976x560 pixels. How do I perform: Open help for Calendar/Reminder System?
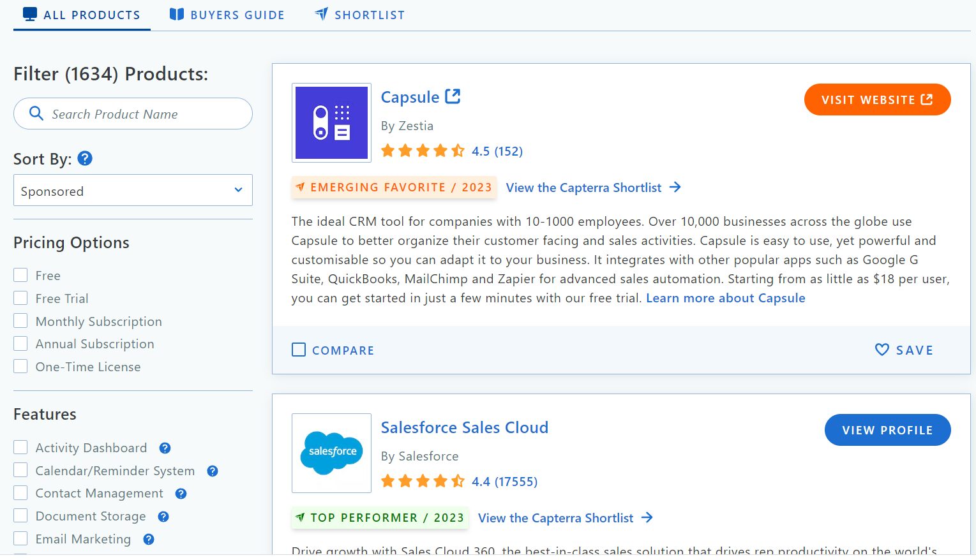tap(213, 471)
